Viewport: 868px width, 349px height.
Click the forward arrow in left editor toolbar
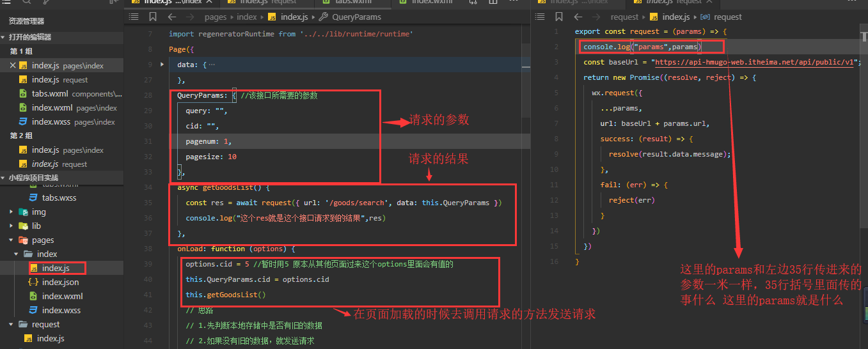189,17
